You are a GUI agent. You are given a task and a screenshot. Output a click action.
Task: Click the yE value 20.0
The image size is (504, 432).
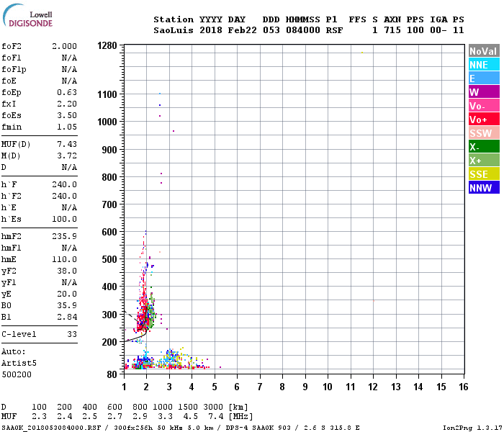click(67, 294)
